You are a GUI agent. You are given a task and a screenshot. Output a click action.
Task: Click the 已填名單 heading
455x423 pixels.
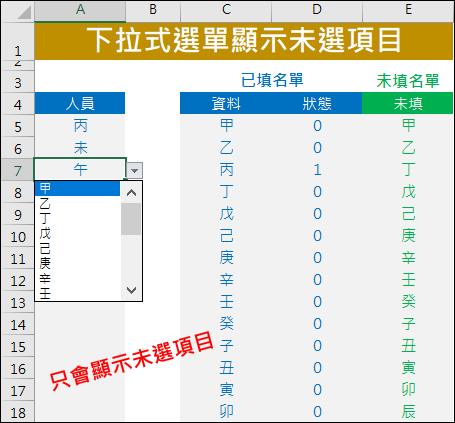272,80
